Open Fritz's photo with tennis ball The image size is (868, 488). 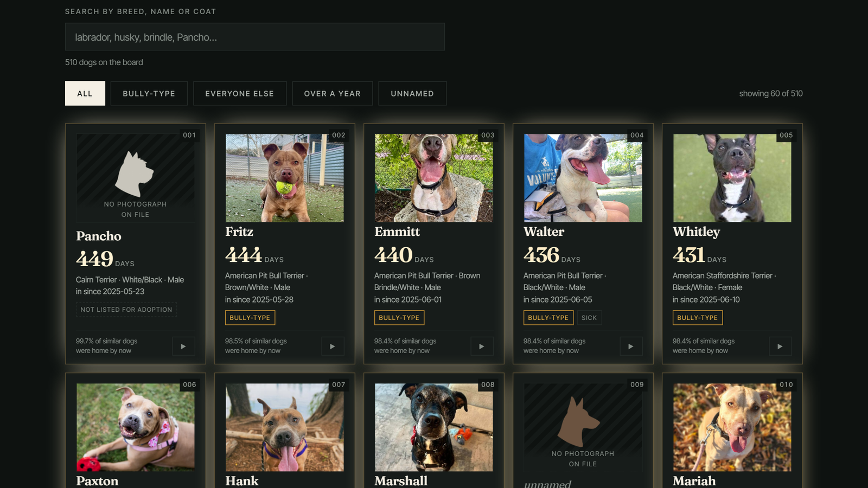click(285, 178)
